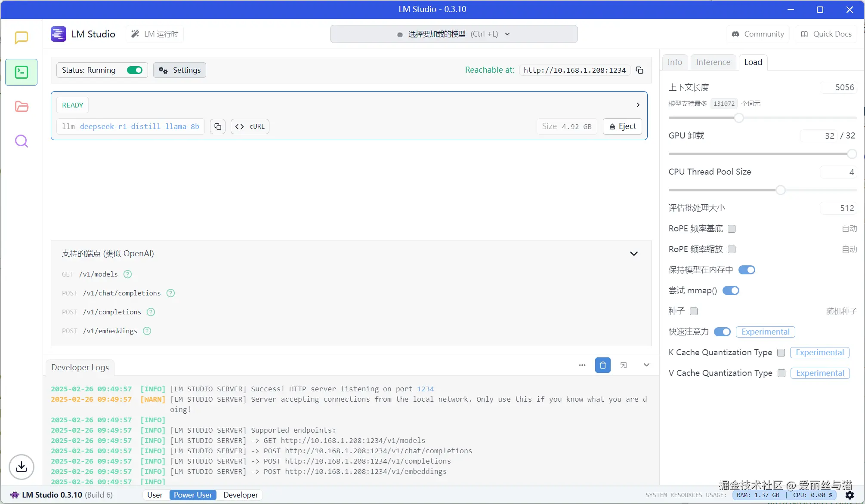Image resolution: width=865 pixels, height=504 pixels.
Task: Collapse the supported endpoints section
Action: (633, 254)
